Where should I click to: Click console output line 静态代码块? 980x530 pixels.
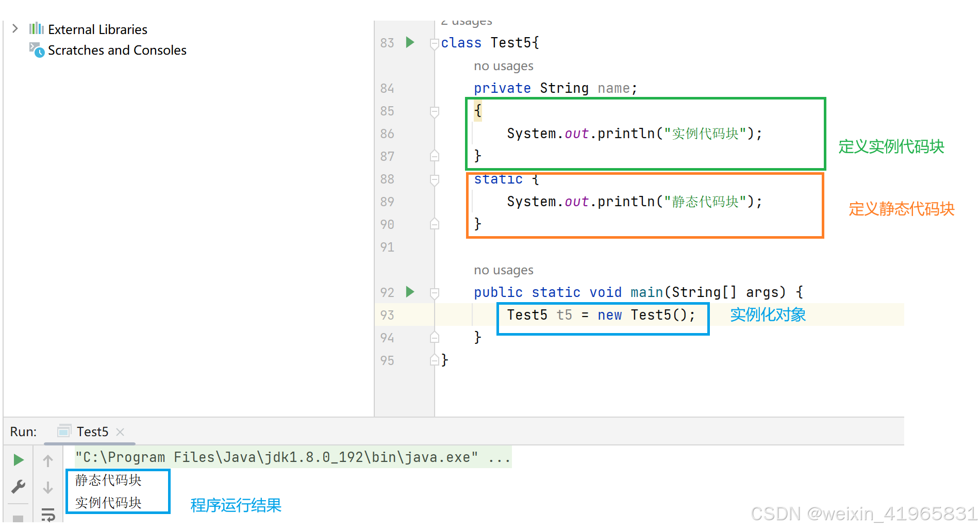[108, 480]
